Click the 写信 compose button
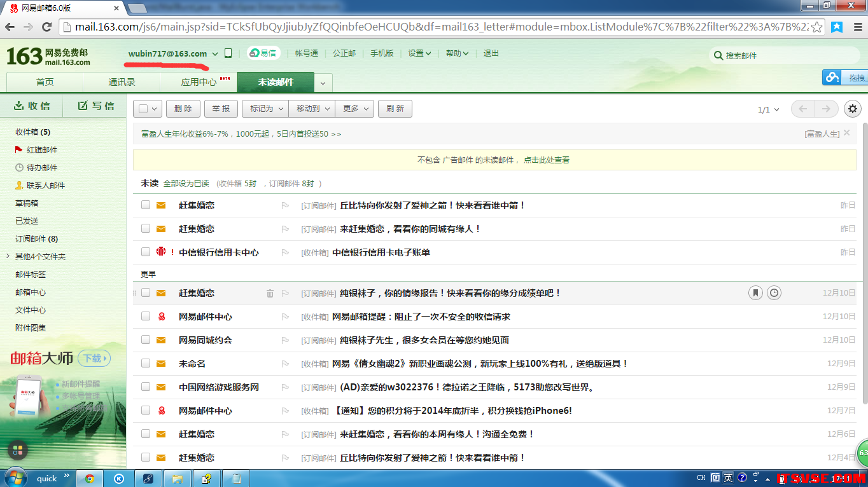The height and width of the screenshot is (487, 868). (x=95, y=106)
